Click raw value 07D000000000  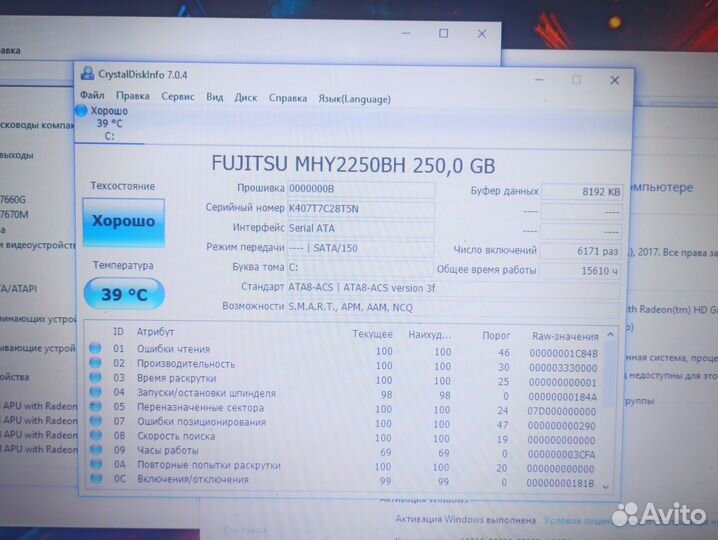(x=561, y=411)
